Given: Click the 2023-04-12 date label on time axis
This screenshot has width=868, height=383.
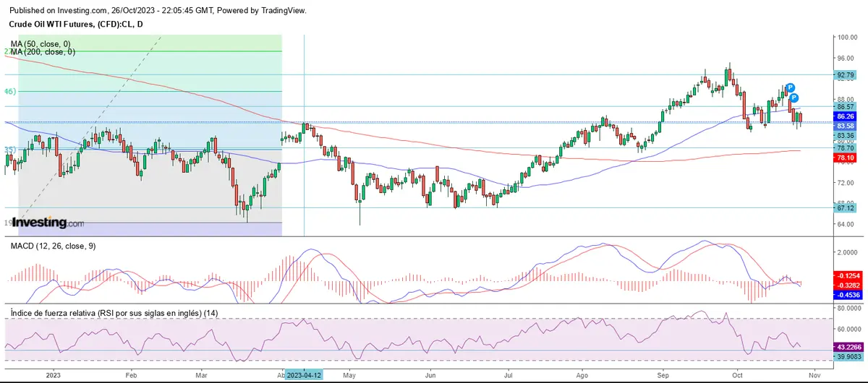Looking at the screenshot, I should pos(305,376).
